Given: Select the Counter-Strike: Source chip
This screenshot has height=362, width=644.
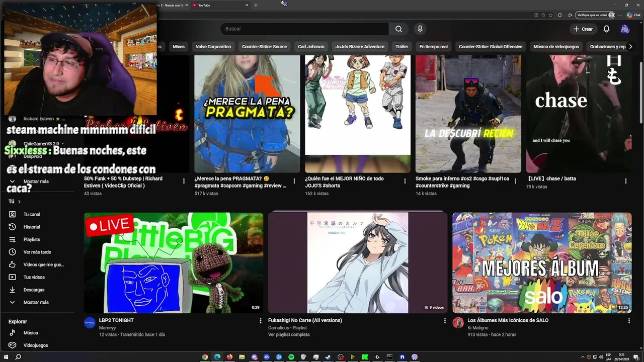Looking at the screenshot, I should [x=264, y=47].
